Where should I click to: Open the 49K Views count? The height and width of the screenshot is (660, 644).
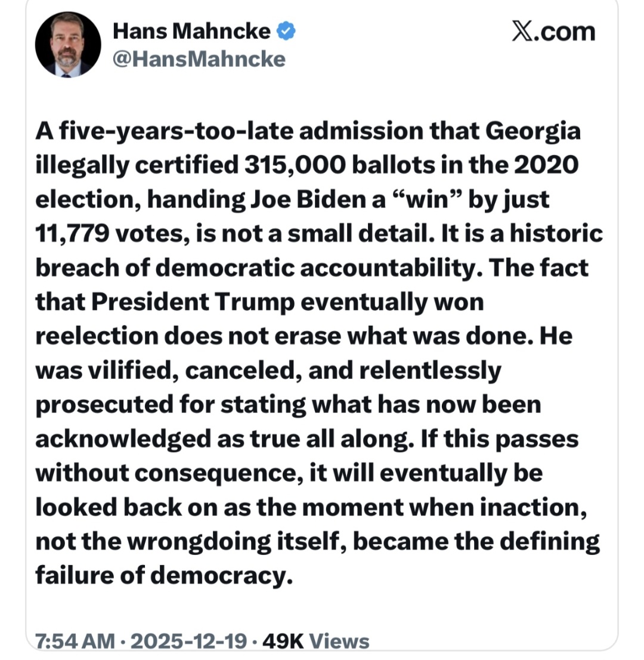pos(315,641)
